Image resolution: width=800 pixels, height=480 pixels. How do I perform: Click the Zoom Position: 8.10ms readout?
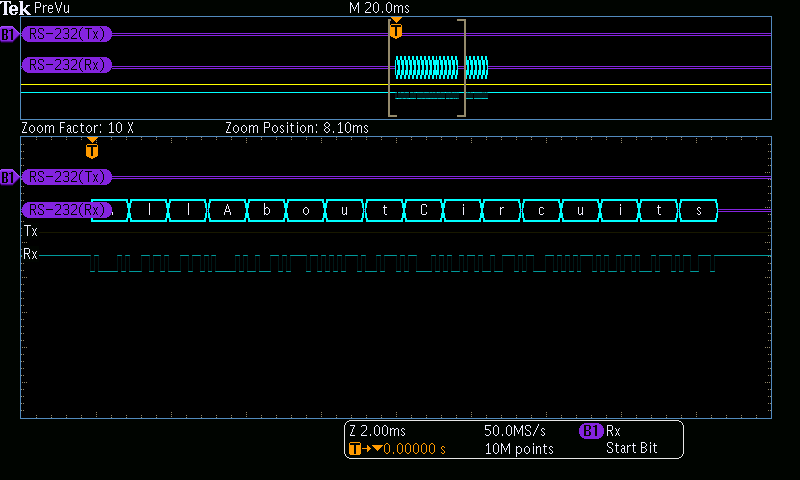point(297,128)
